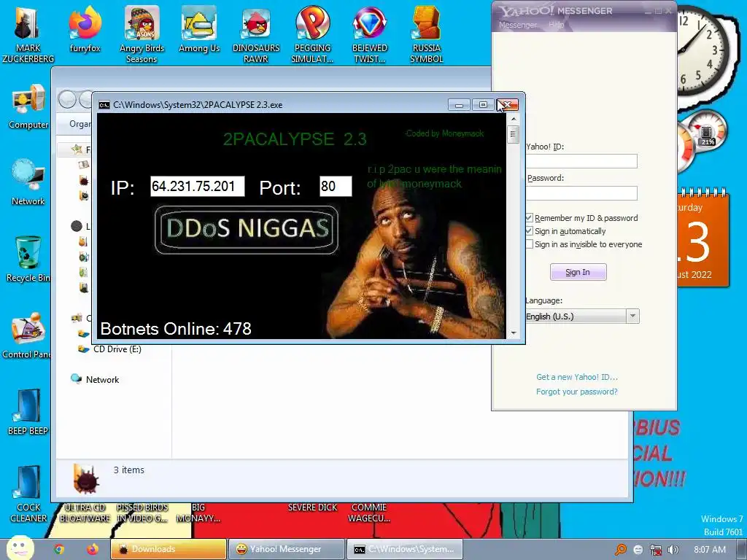Click the RUSSIA SYMBOL desktop icon
Screen dimensions: 747x560
(426, 34)
